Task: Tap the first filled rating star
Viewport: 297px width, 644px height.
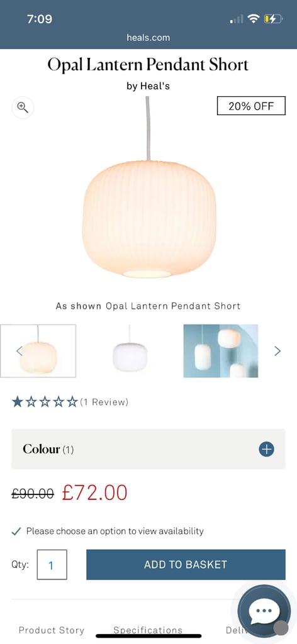Action: click(17, 402)
